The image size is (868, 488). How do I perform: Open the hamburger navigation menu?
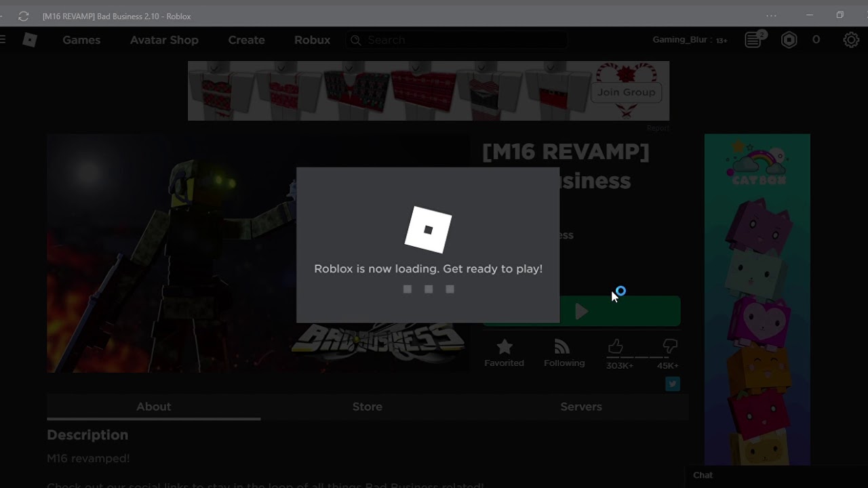click(x=2, y=40)
